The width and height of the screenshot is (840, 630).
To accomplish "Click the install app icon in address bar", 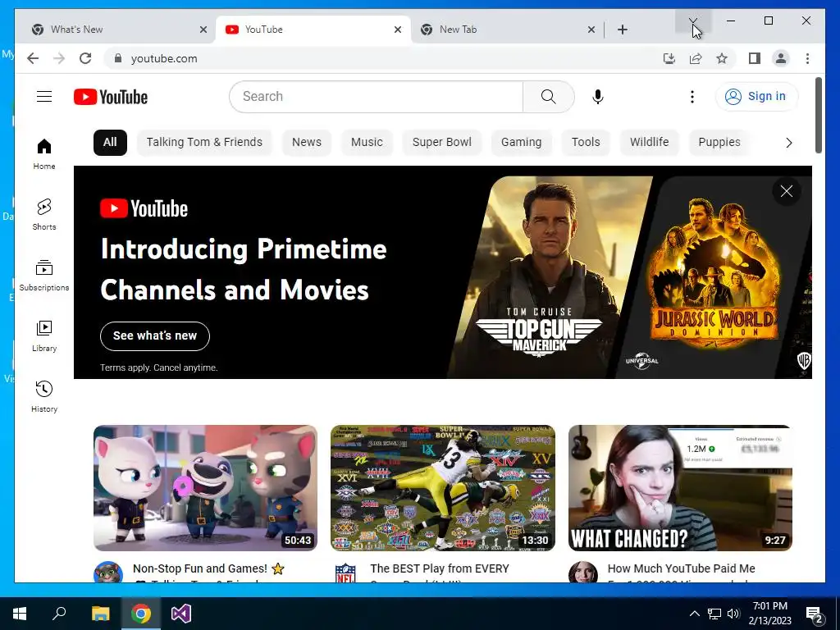I will click(669, 58).
